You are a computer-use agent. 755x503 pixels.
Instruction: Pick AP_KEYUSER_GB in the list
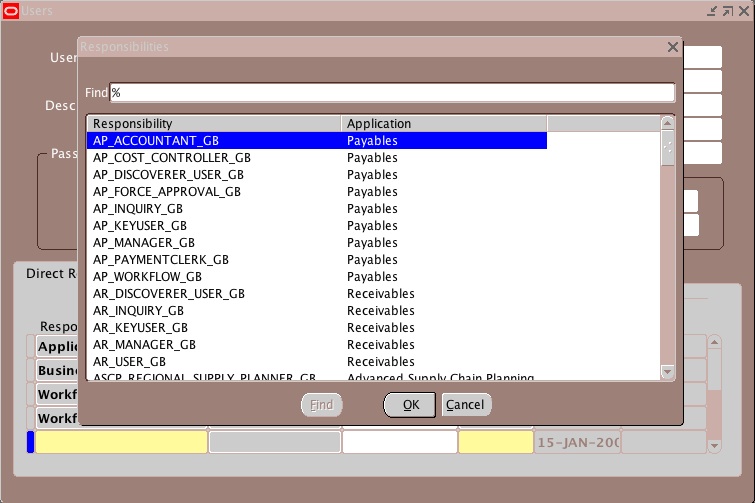point(317,226)
